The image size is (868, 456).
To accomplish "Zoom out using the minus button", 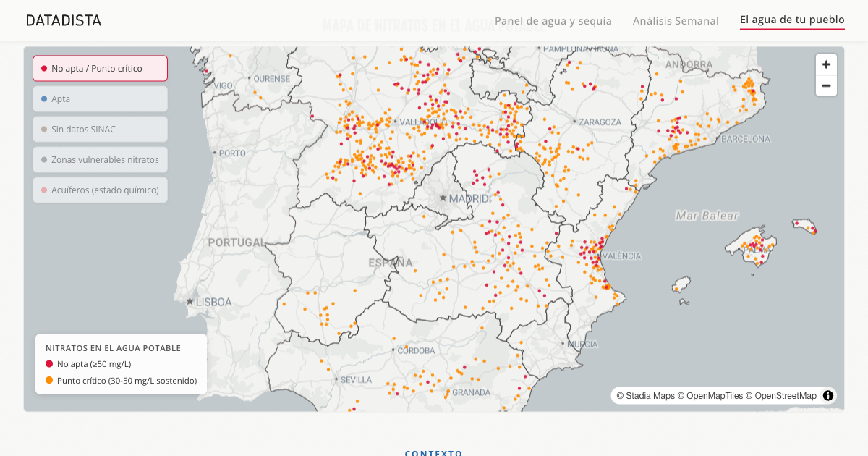I will click(x=826, y=86).
